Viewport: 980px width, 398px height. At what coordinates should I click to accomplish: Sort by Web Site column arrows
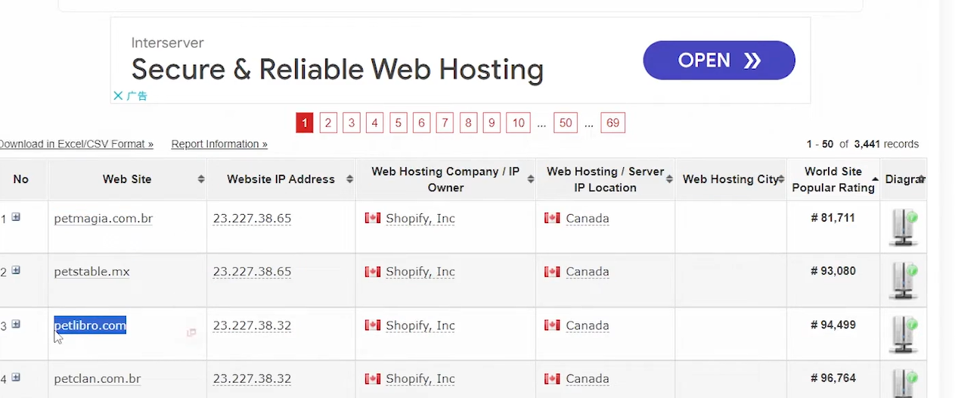click(201, 179)
